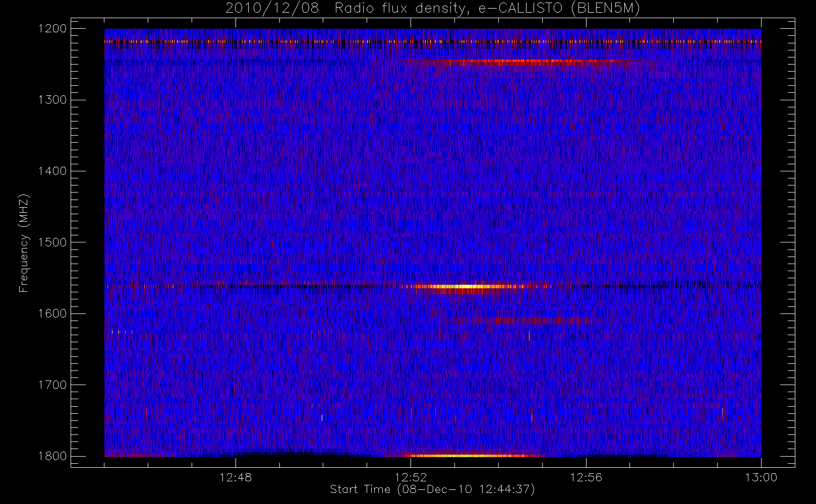The width and height of the screenshot is (816, 504).
Task: Click the "13:00" time axis label
Action: click(x=761, y=477)
